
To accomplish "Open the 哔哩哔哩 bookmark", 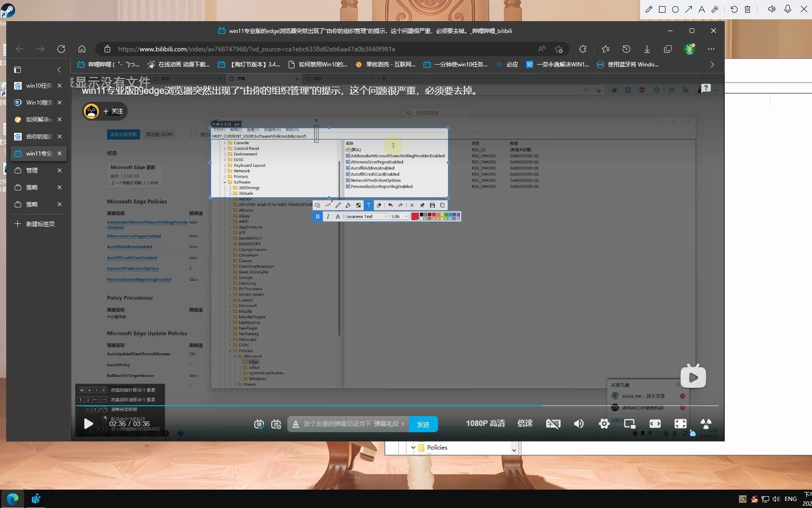I will 108,65.
